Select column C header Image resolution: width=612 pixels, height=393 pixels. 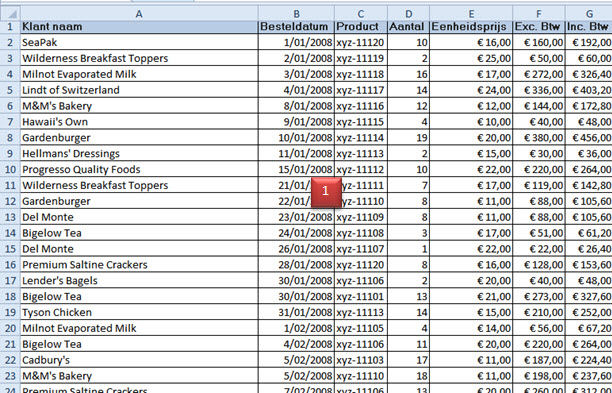click(x=361, y=14)
